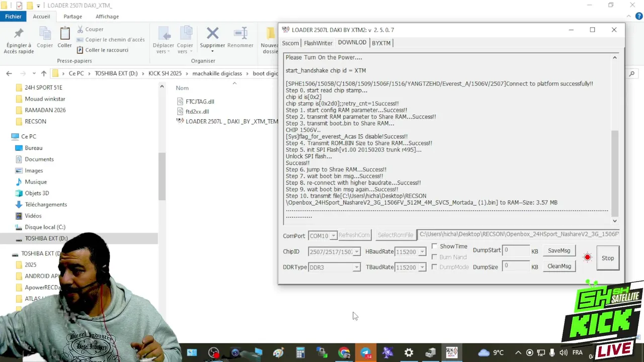This screenshot has height=362, width=644.
Task: Click the Coller clipboard icon
Action: 64,34
